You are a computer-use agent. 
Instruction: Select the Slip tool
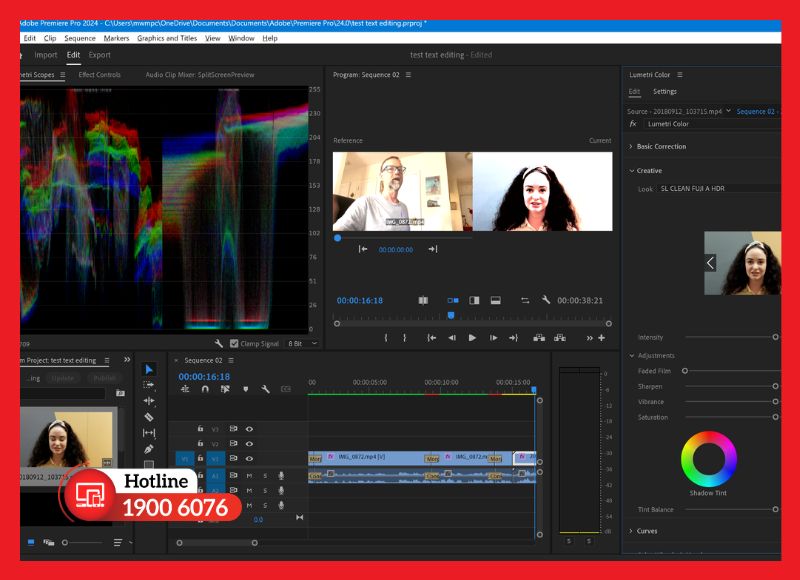[148, 433]
